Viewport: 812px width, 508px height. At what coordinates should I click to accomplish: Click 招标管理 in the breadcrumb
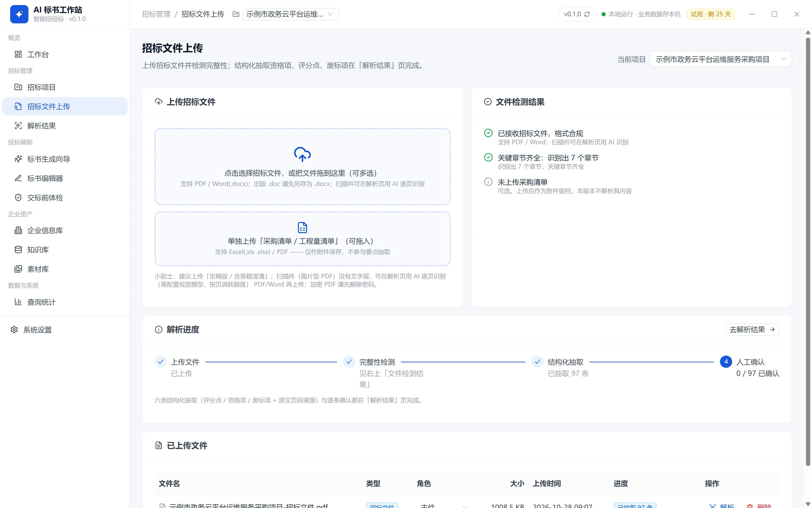[x=156, y=14]
